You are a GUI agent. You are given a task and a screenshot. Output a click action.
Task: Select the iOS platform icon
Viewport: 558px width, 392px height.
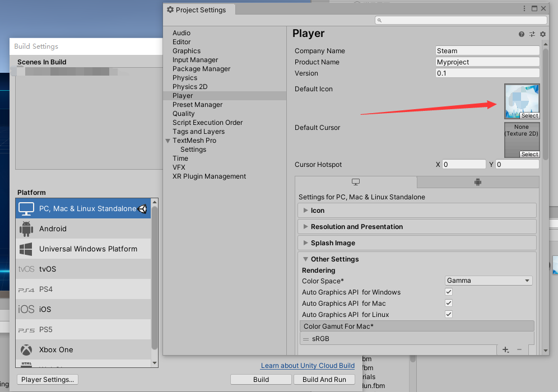point(26,309)
